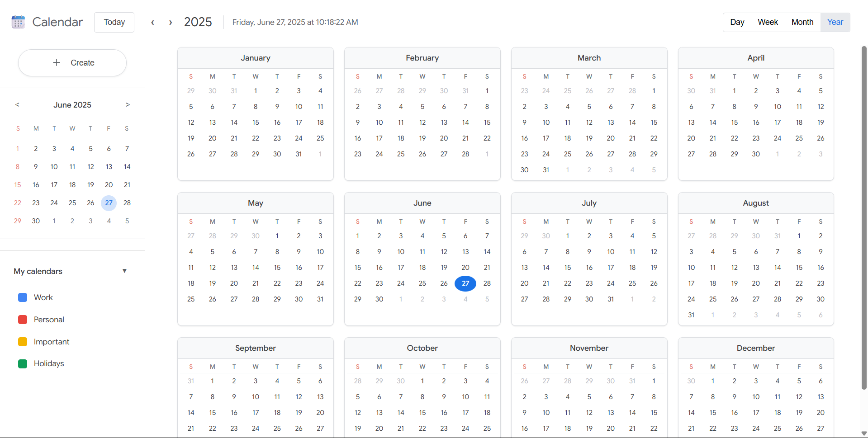Show next month in mini calendar
868x438 pixels.
click(128, 104)
